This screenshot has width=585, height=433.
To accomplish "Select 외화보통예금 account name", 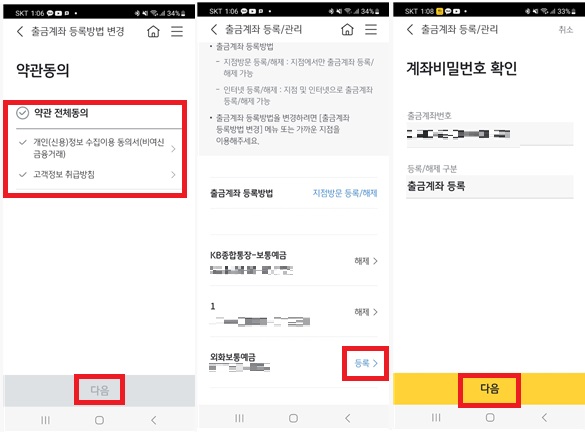I will coord(233,357).
